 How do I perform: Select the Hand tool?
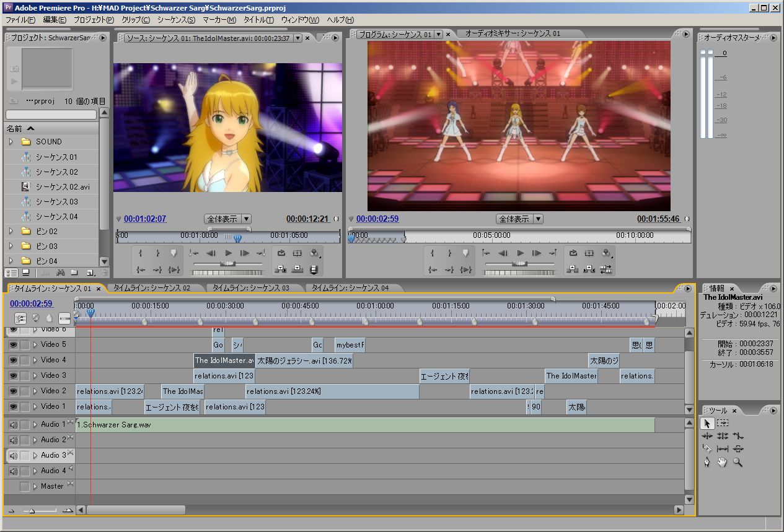[x=722, y=462]
